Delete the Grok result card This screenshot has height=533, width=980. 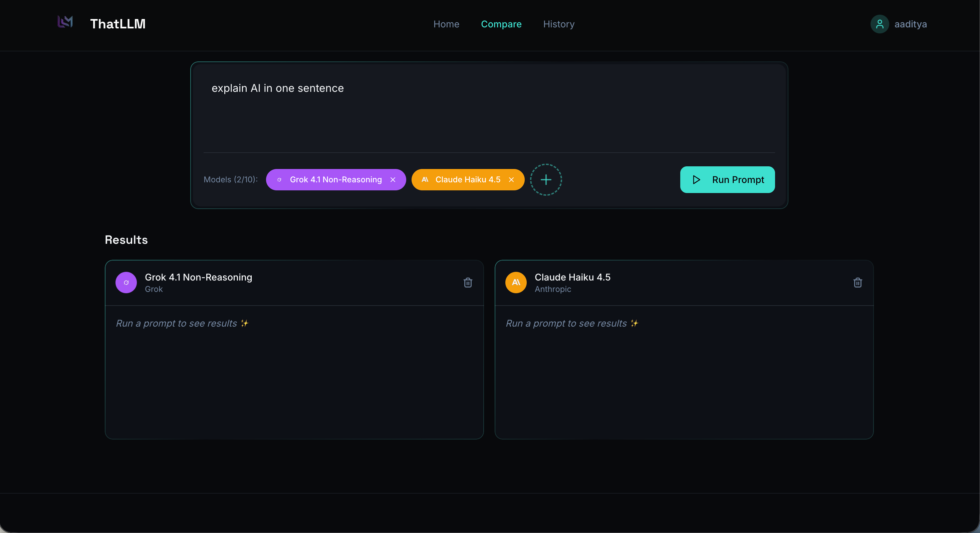tap(468, 283)
